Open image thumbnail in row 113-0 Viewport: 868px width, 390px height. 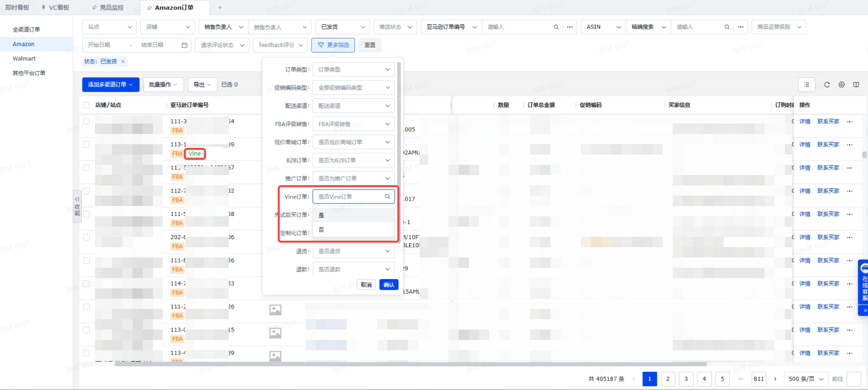coord(275,333)
